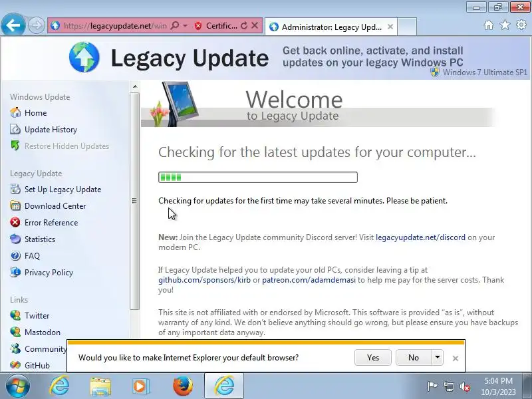Open the FAQ sidebar link

(32, 256)
